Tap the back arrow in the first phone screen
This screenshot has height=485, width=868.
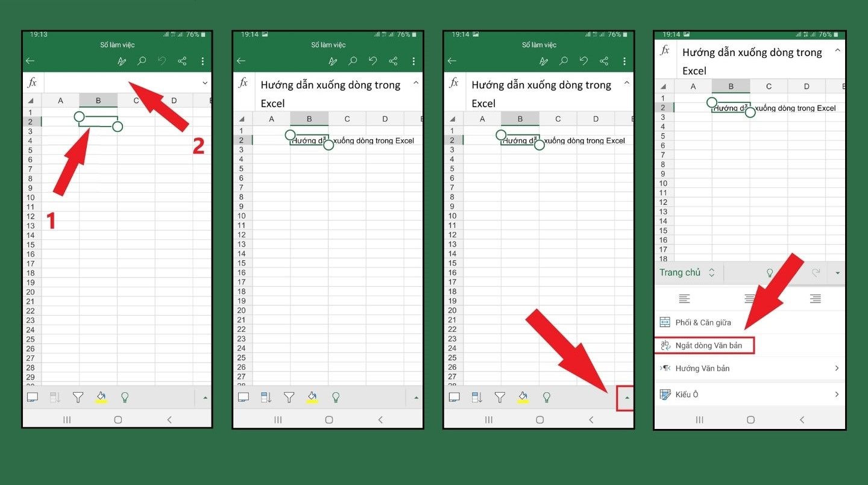point(30,61)
